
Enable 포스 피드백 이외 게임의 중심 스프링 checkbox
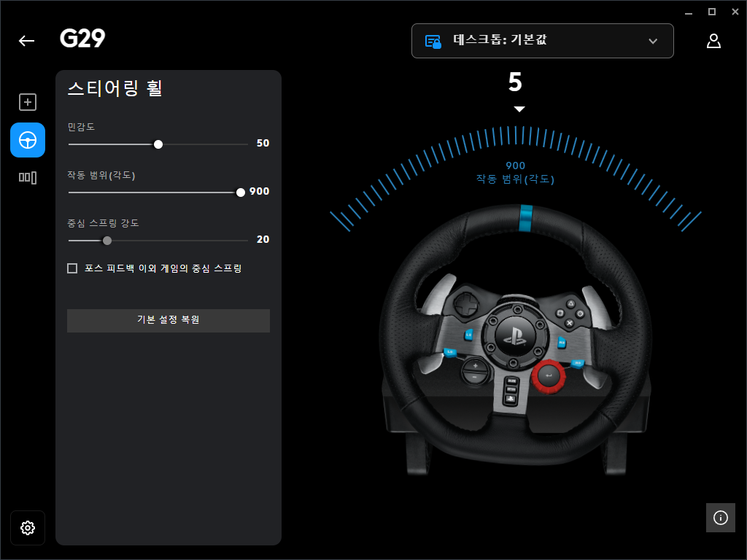tap(72, 268)
